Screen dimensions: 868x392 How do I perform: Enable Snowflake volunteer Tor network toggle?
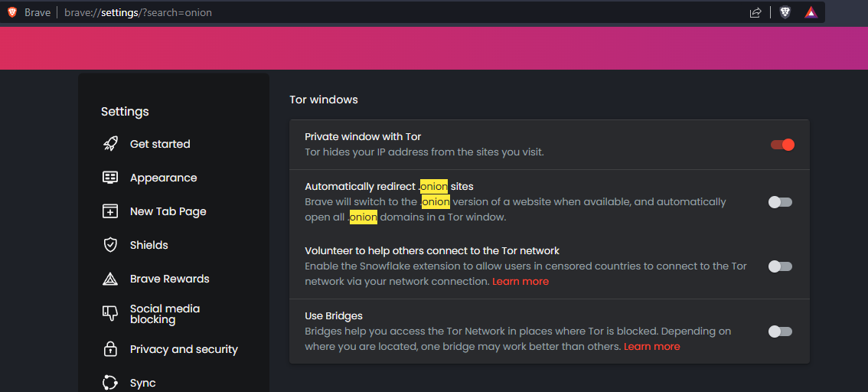click(x=781, y=266)
